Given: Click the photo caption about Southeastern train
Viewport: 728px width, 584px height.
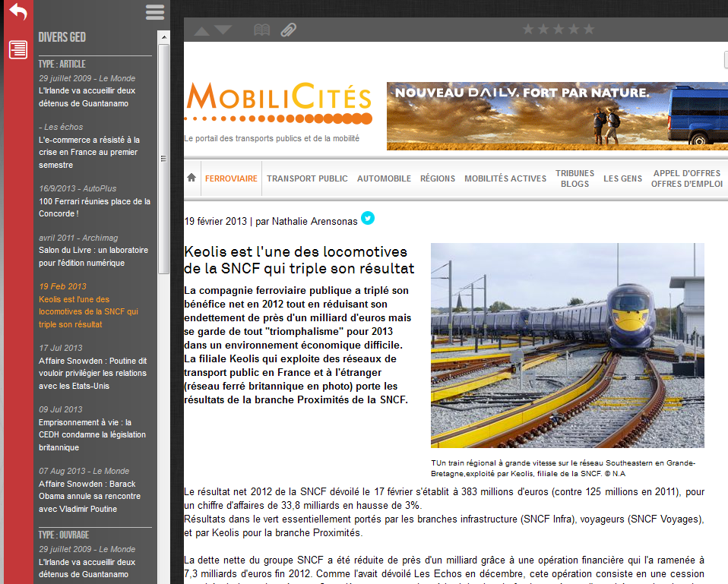Looking at the screenshot, I should (x=563, y=468).
